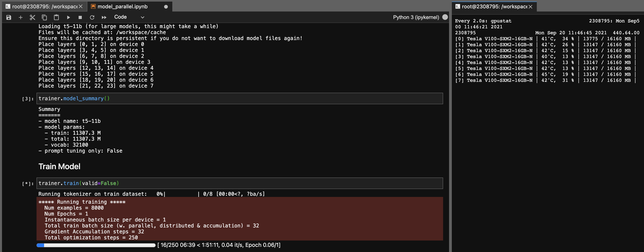The height and width of the screenshot is (252, 644).
Task: Expand cell type chevron next to Code
Action: 143,17
